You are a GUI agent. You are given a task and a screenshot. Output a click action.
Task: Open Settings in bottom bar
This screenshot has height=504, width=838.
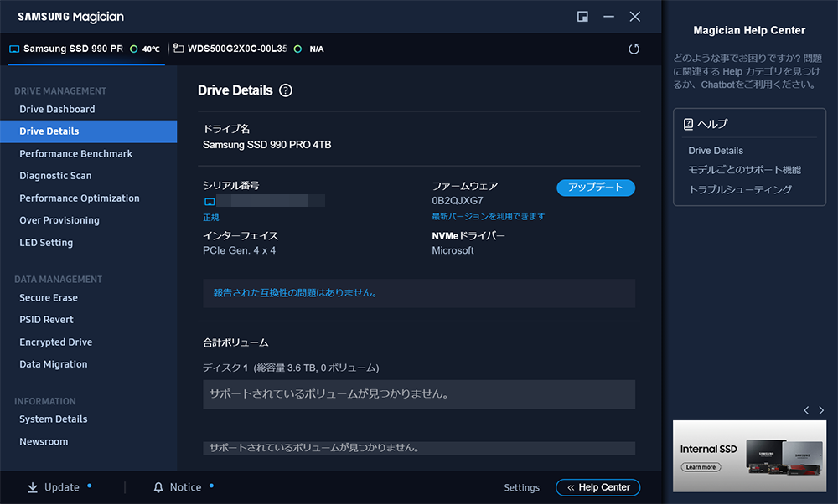point(521,487)
